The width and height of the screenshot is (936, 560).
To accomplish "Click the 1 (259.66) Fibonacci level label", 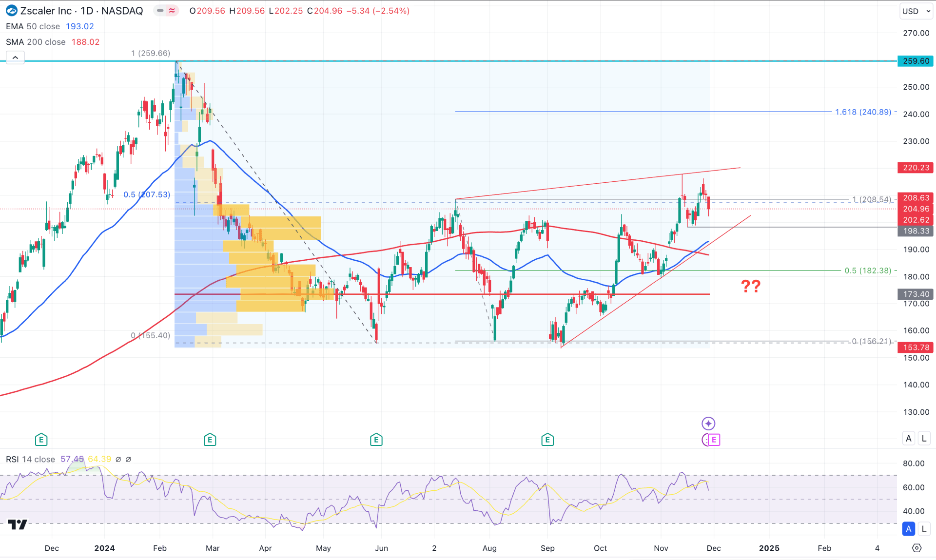I will [x=151, y=53].
